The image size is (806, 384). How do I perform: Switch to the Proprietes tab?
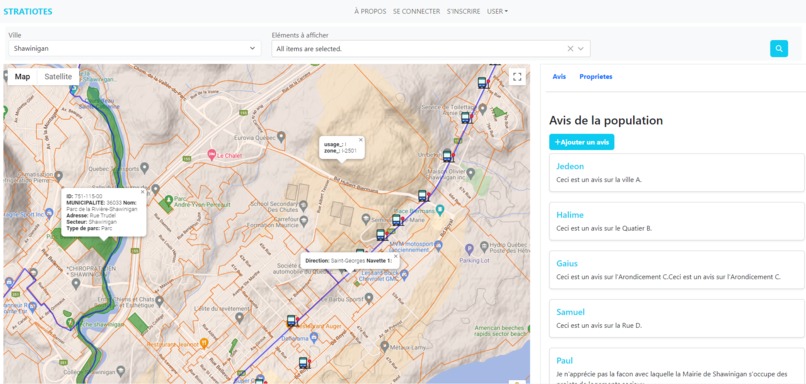[x=596, y=77]
